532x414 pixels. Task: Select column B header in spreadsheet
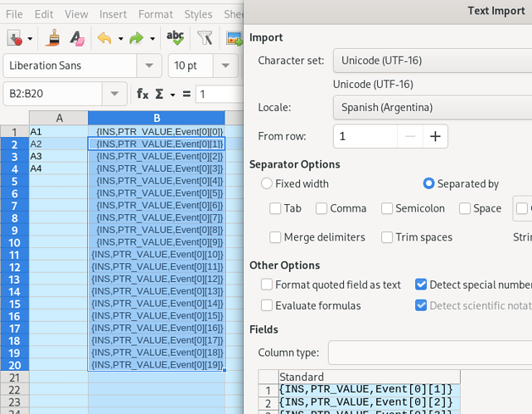(157, 118)
